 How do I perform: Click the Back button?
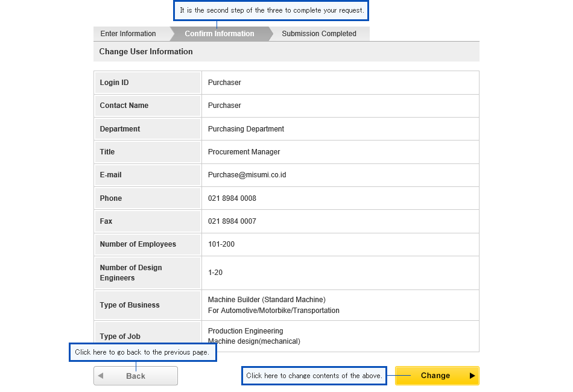tap(136, 376)
